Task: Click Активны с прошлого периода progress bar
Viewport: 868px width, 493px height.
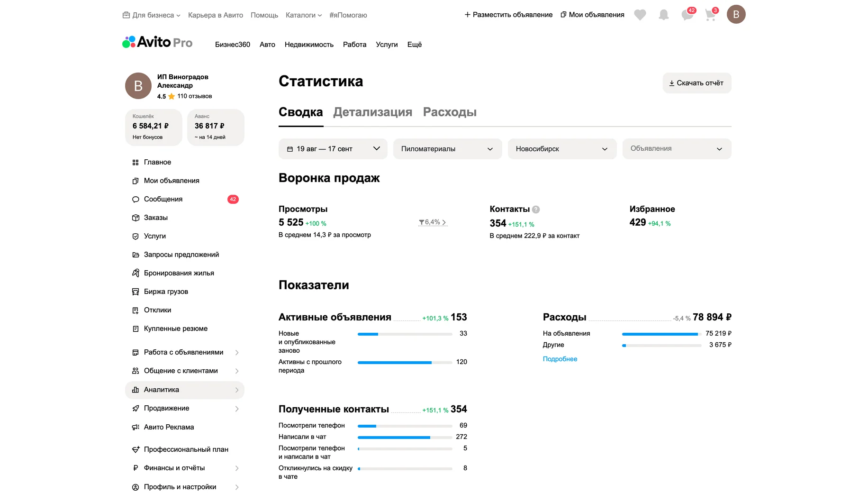Action: click(x=405, y=363)
